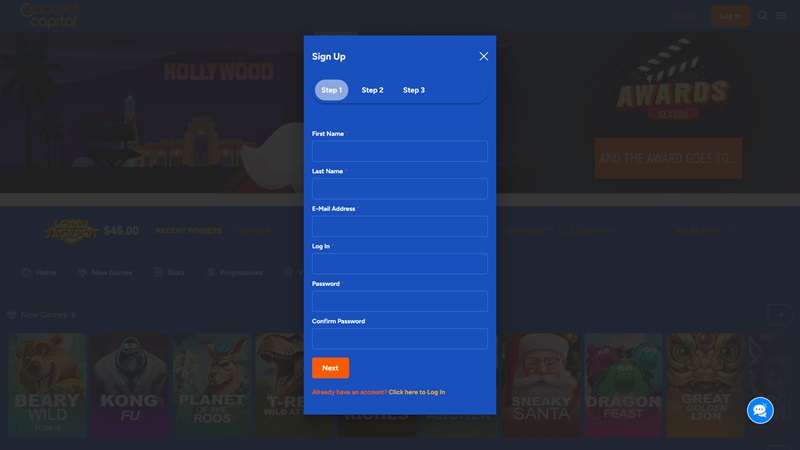Open the hamburger menu

click(x=781, y=16)
